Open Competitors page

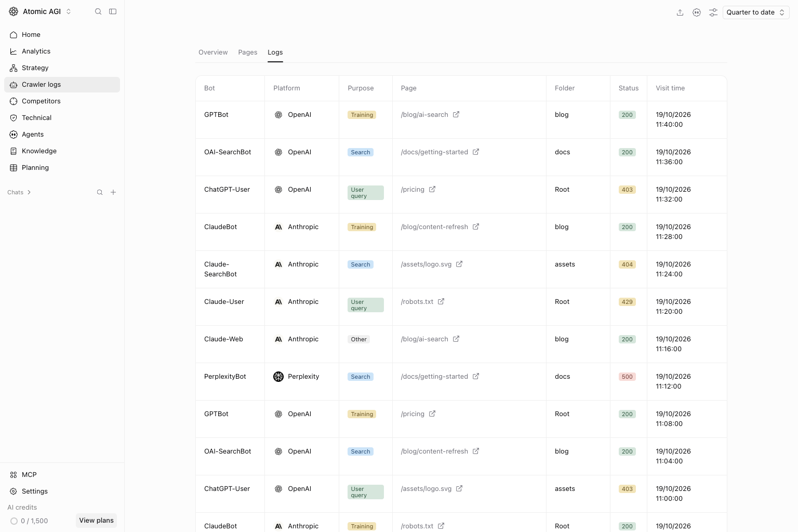62,101
